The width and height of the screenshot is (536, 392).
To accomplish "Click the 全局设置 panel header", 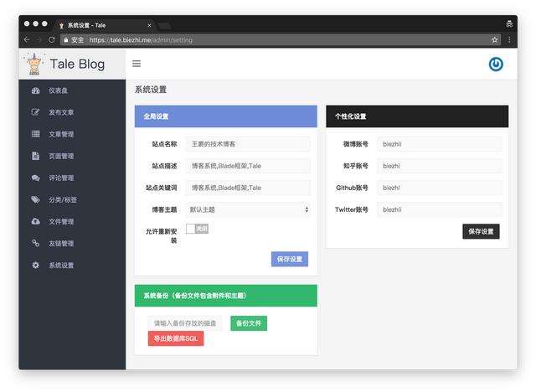I will pyautogui.click(x=225, y=116).
